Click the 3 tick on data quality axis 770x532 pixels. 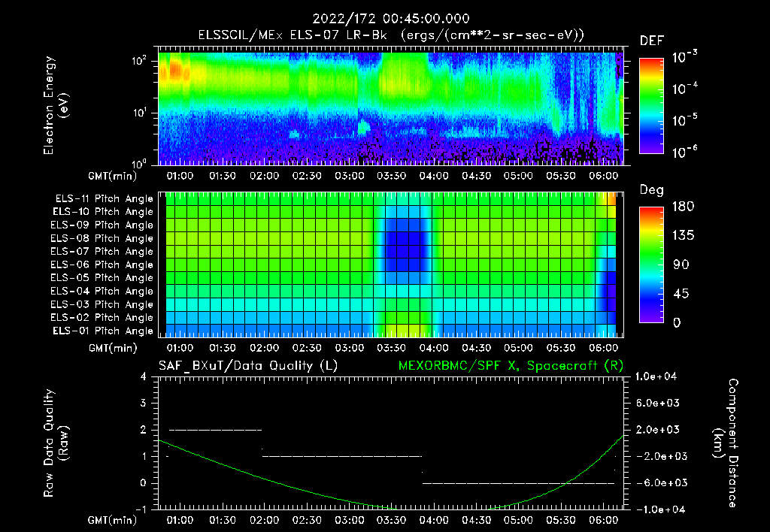(x=144, y=403)
